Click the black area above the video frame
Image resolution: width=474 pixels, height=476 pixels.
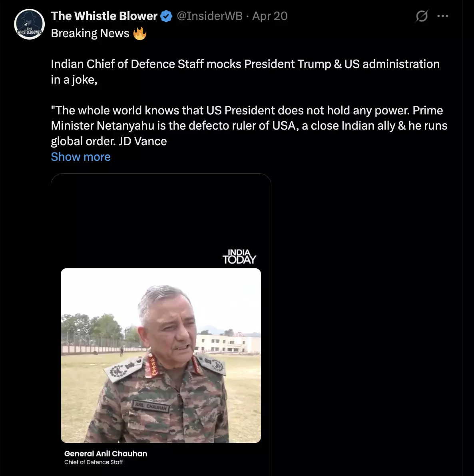pyautogui.click(x=161, y=212)
